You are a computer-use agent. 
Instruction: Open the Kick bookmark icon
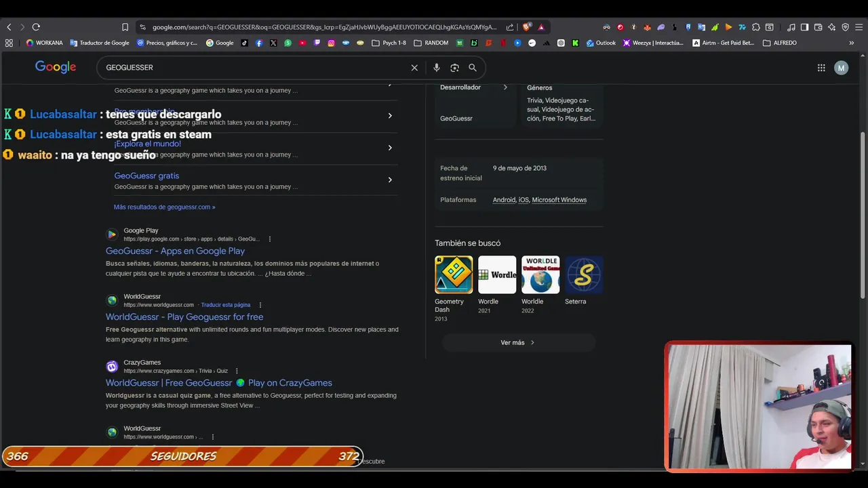575,43
